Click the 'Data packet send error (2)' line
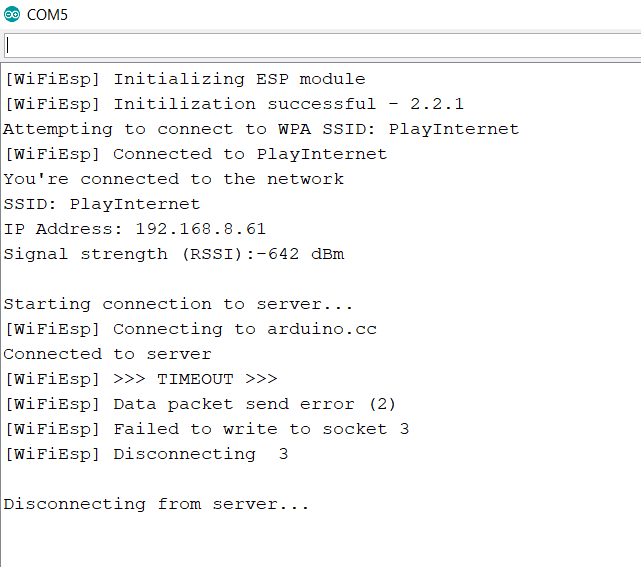 click(x=200, y=404)
